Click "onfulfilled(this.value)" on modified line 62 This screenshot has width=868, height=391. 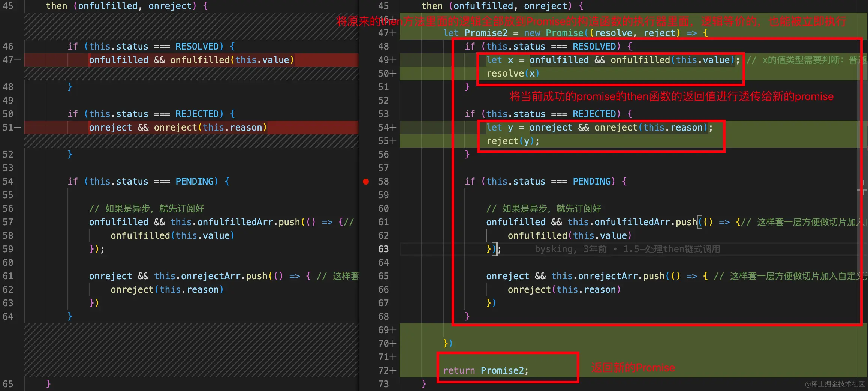pyautogui.click(x=570, y=236)
